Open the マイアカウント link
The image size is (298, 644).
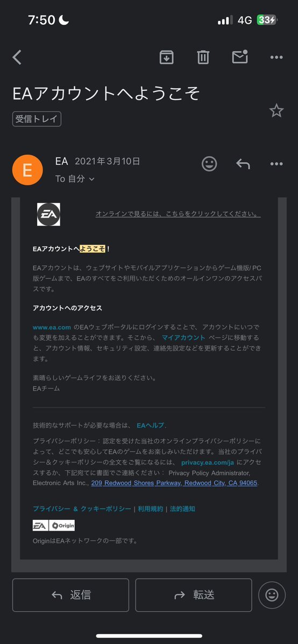tap(183, 338)
